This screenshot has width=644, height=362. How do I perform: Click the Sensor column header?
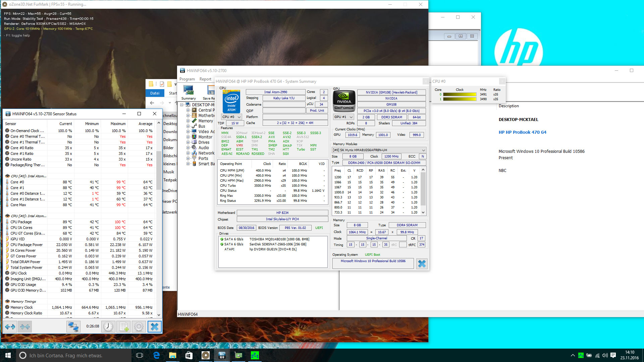(25, 124)
